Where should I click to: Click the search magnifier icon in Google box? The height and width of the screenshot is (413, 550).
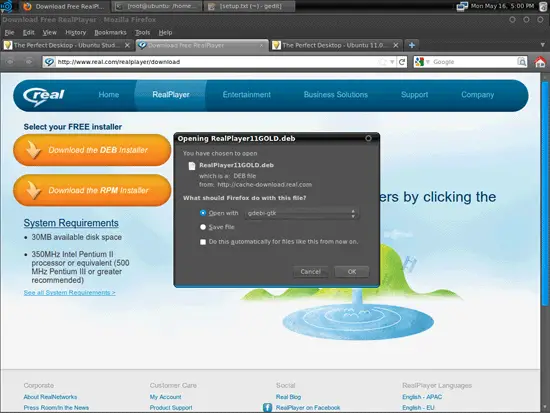(522, 62)
